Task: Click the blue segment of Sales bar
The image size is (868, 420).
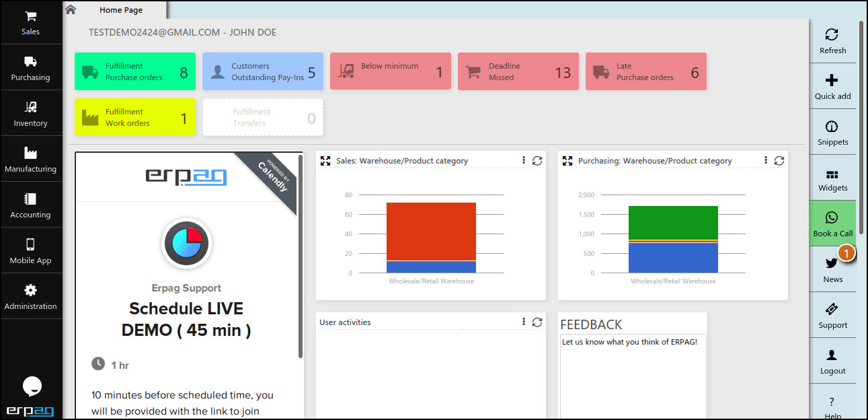Action: tap(431, 267)
